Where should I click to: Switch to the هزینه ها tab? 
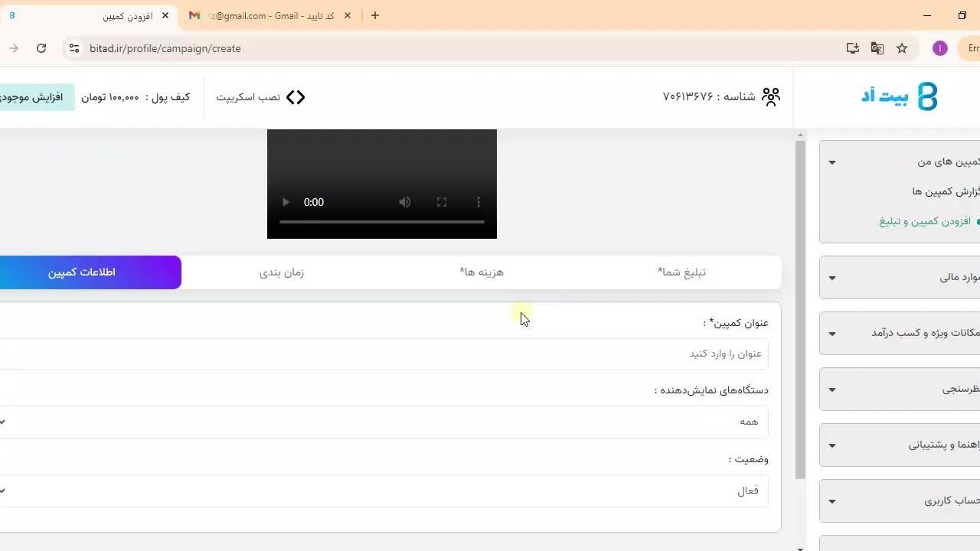pyautogui.click(x=482, y=272)
